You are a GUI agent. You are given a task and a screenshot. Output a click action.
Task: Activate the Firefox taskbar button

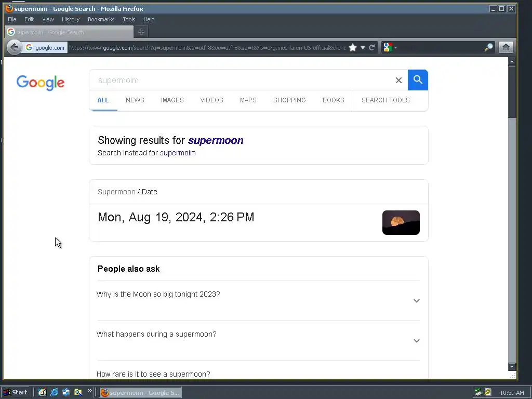coord(140,393)
